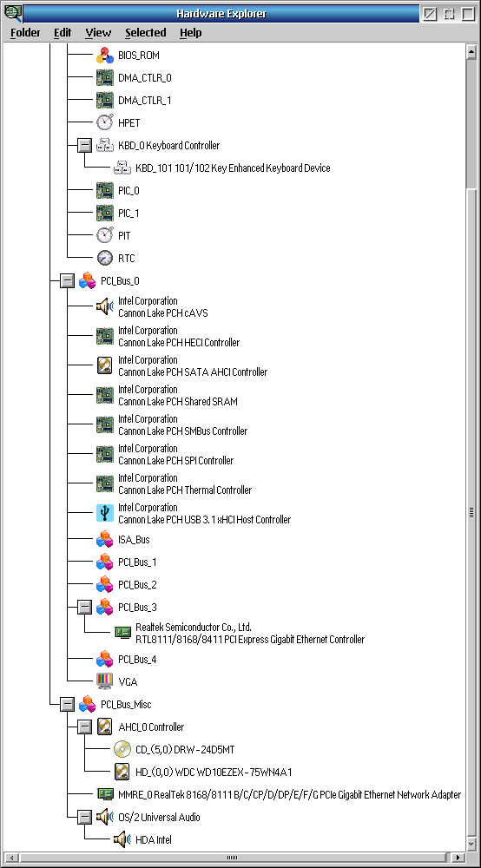Click the BIOS_ROM colored balls icon
The image size is (481, 868).
[x=104, y=56]
